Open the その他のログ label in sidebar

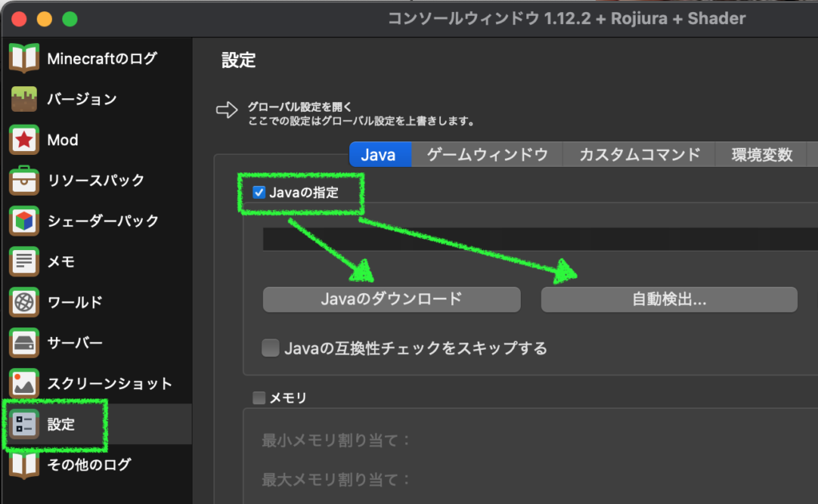[x=89, y=464]
